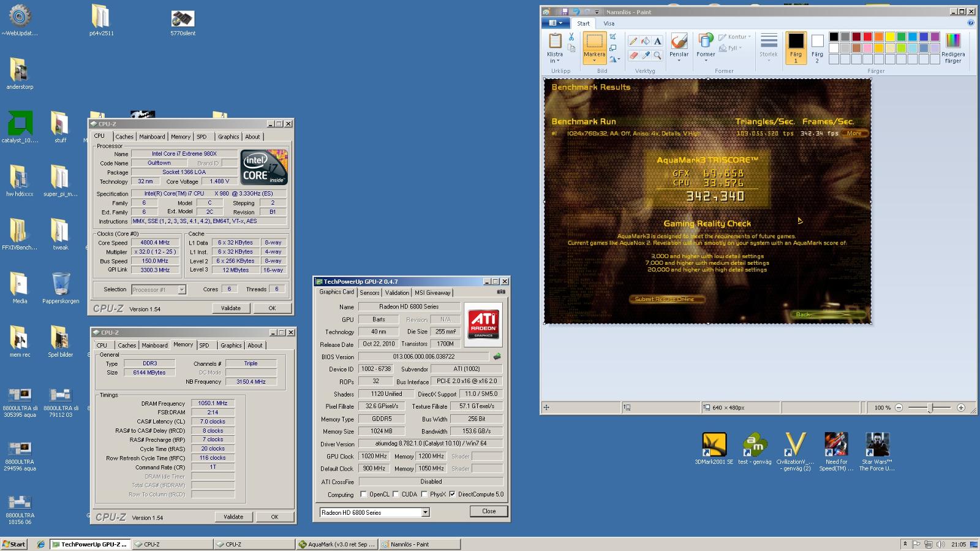Viewport: 980px width, 551px height.
Task: Switch to the Visa tab in Paint
Action: 609,23
